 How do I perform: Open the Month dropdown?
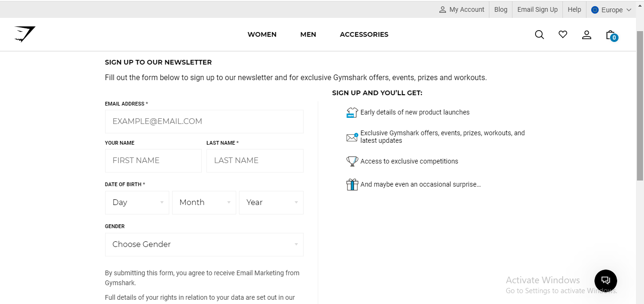click(x=204, y=203)
